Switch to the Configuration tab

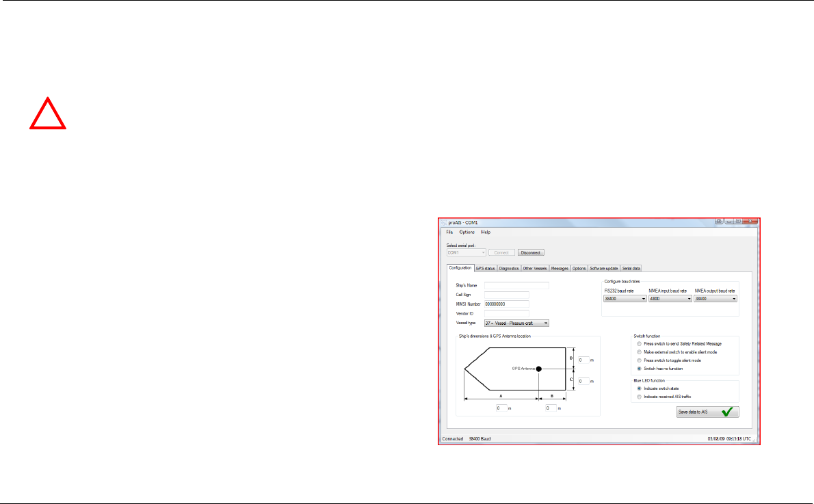460,268
